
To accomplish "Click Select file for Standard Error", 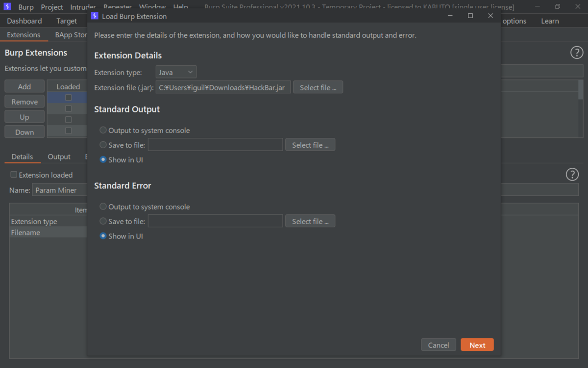I will coord(310,221).
